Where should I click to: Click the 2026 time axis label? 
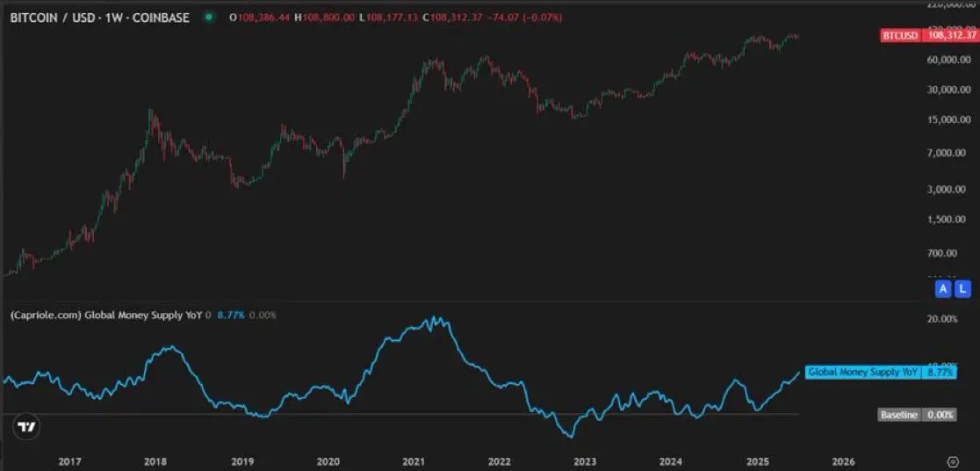844,461
